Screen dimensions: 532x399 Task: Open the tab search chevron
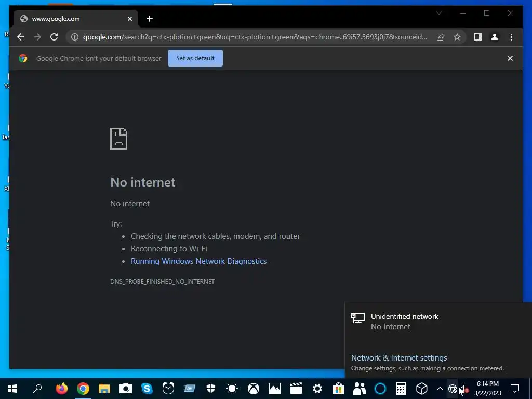pyautogui.click(x=438, y=13)
